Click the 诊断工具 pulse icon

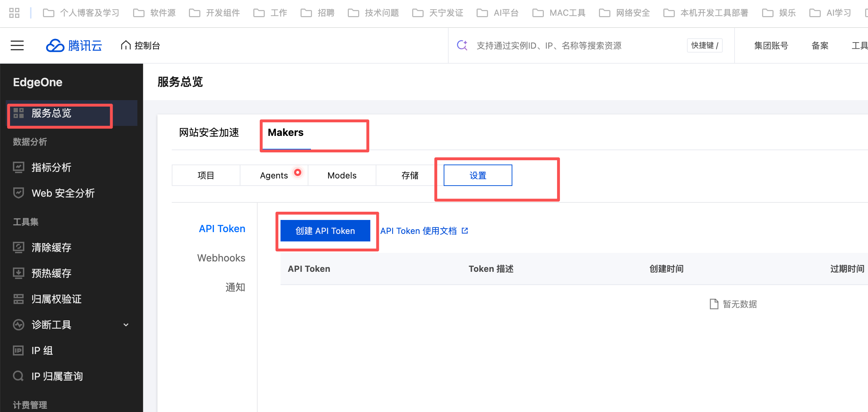pyautogui.click(x=19, y=325)
